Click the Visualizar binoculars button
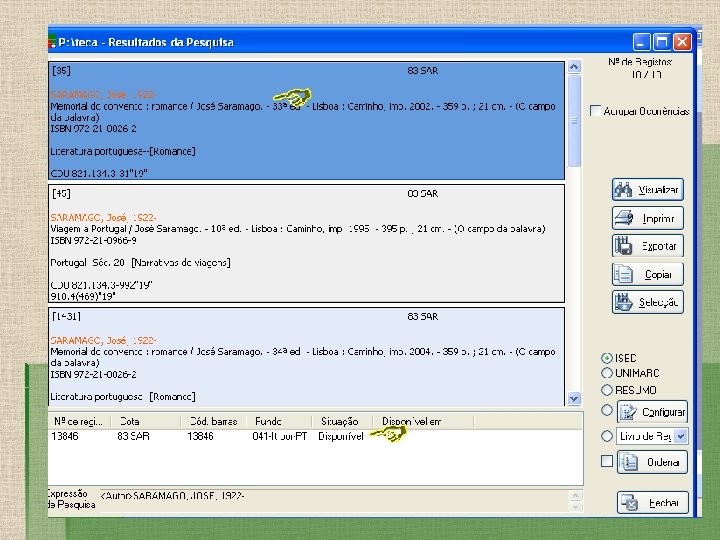Viewport: 720px width, 540px height. tap(647, 190)
